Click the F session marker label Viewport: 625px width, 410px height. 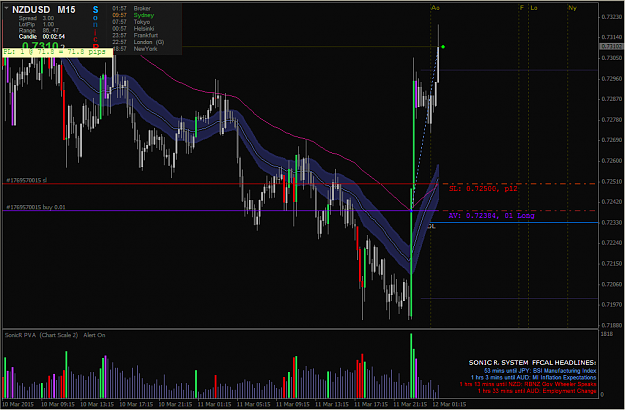tap(522, 8)
